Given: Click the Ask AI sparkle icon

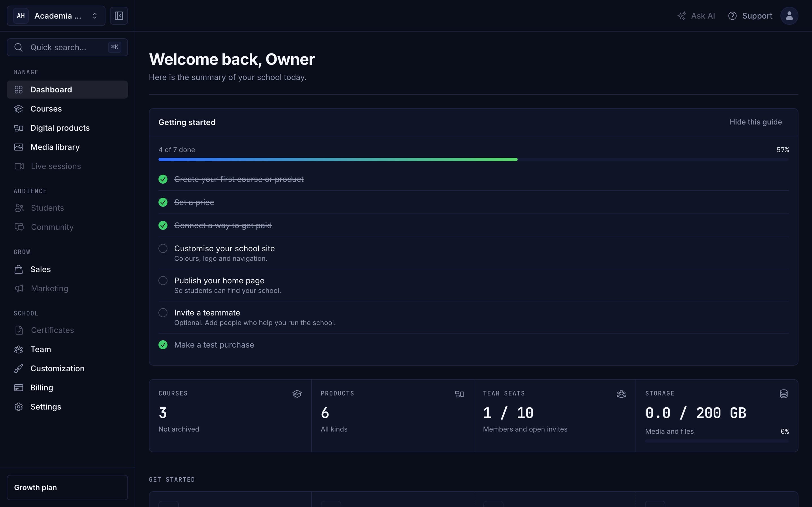Looking at the screenshot, I should click(x=681, y=16).
